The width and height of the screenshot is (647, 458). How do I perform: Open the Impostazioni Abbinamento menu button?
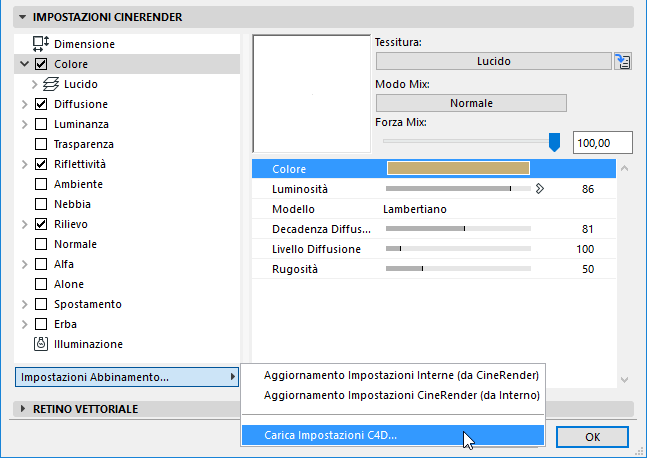[x=127, y=377]
